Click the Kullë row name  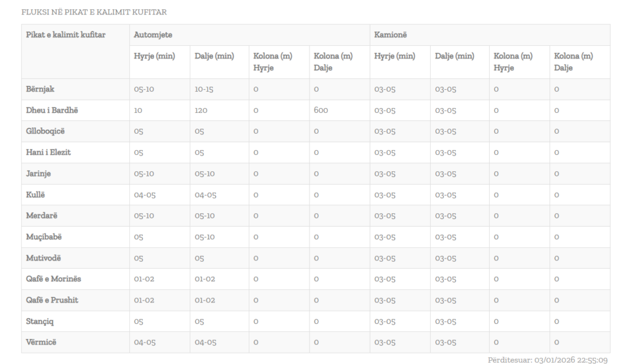coord(36,195)
